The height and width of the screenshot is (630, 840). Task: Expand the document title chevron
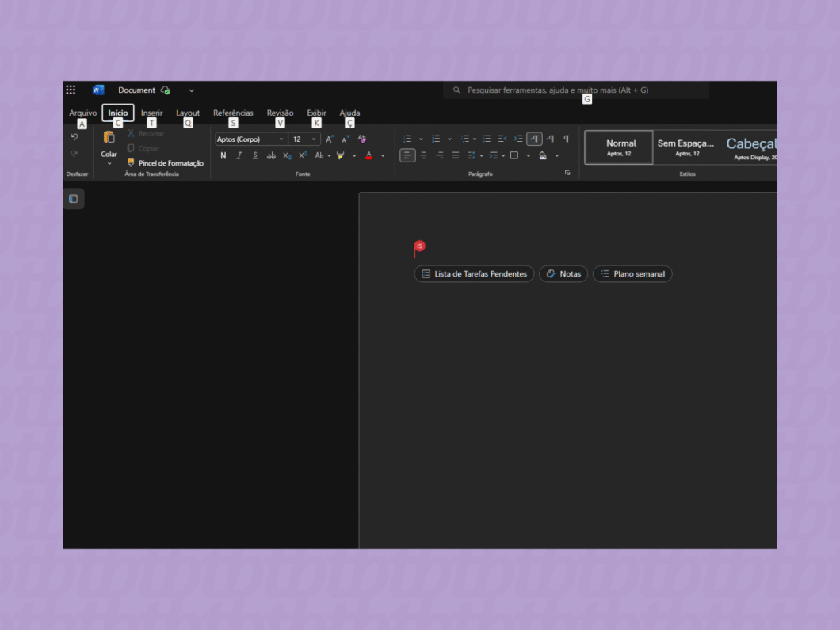(x=191, y=90)
